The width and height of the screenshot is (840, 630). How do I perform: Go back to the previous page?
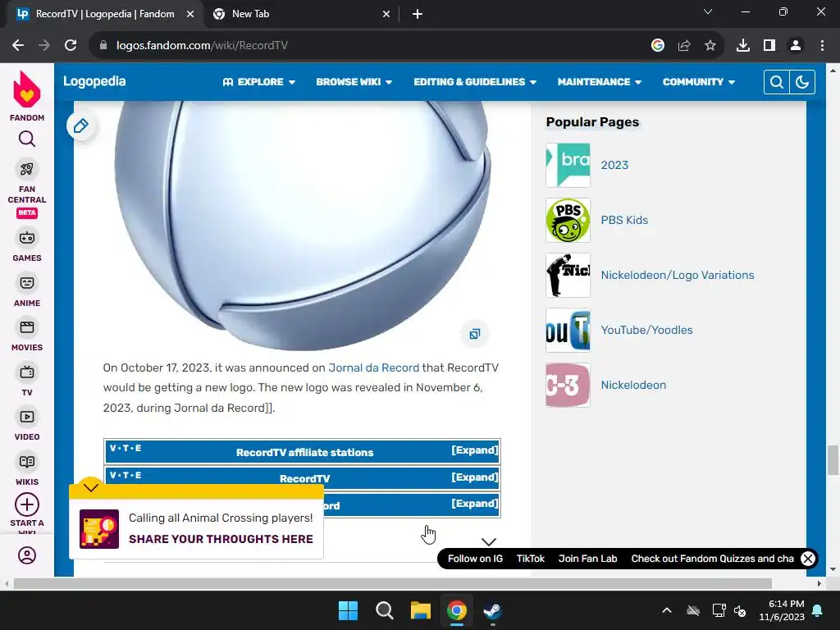[x=18, y=46]
